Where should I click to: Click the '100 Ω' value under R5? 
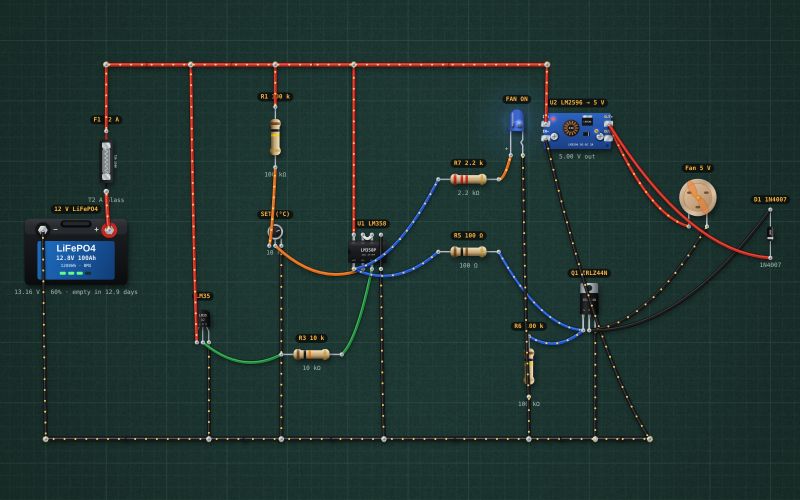click(468, 265)
